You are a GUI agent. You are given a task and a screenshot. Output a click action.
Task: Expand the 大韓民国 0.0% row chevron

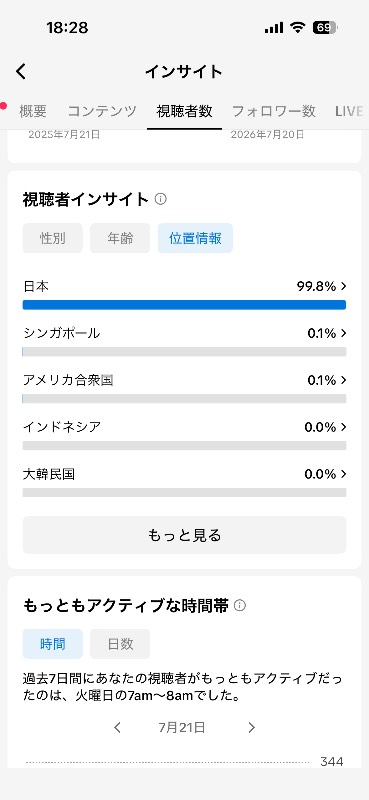click(x=343, y=474)
